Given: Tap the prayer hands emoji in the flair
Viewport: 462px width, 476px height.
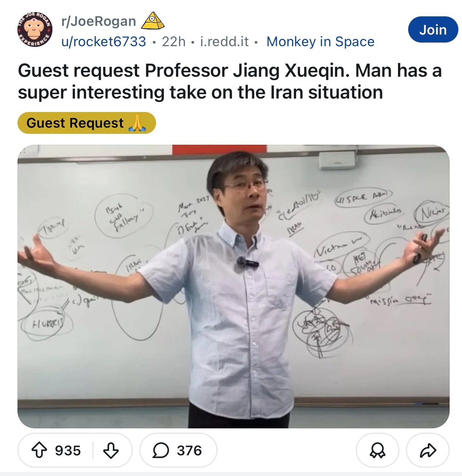Looking at the screenshot, I should (x=137, y=123).
